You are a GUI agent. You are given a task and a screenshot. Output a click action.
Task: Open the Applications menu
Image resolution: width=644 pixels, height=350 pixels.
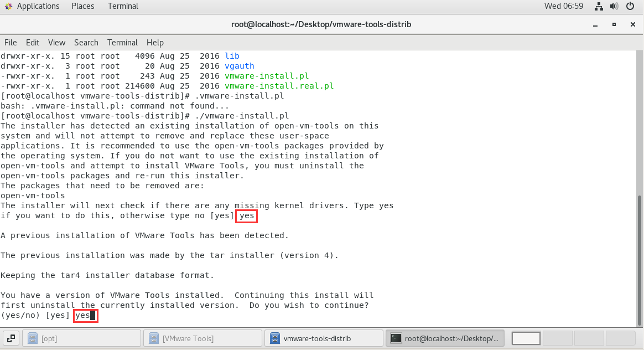click(38, 6)
